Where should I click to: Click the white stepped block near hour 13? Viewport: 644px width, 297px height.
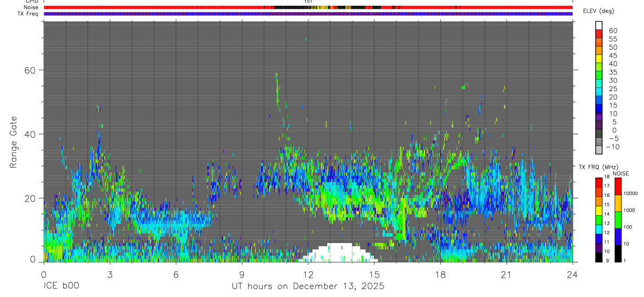coord(338,252)
